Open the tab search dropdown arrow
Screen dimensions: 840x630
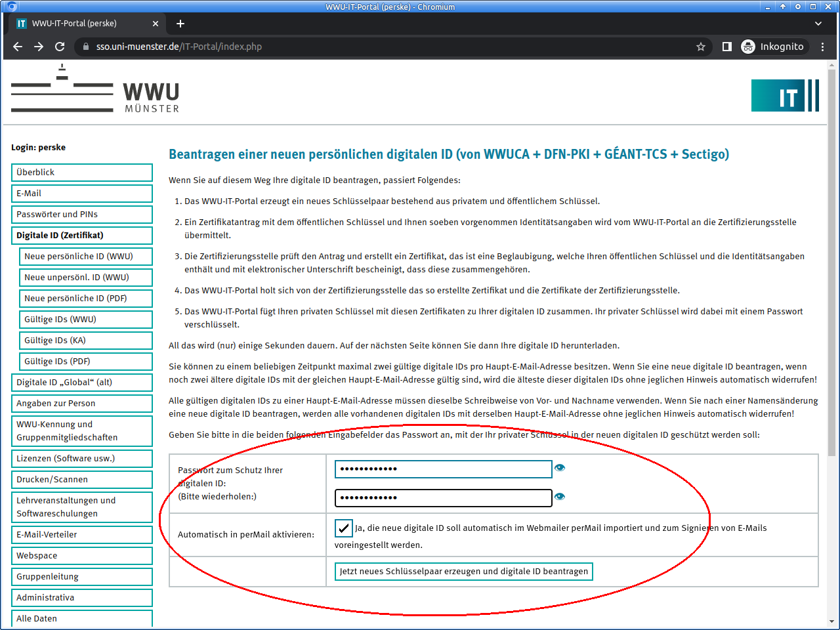(818, 24)
